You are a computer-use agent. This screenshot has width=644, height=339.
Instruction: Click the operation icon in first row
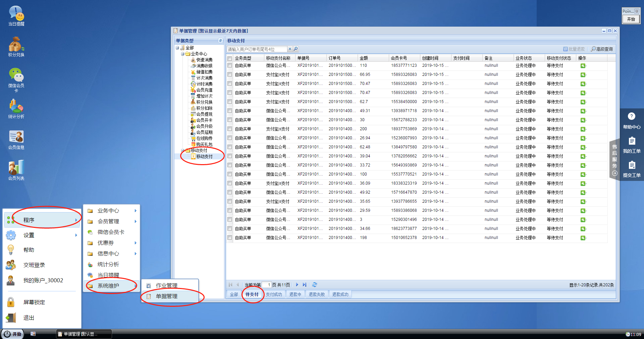pos(583,66)
